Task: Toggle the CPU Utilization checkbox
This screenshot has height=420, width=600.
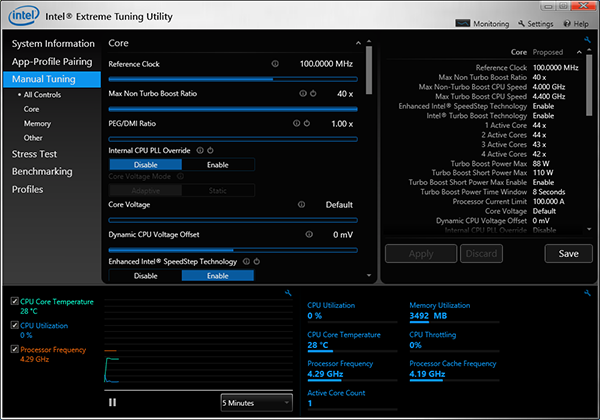Action: [x=13, y=326]
